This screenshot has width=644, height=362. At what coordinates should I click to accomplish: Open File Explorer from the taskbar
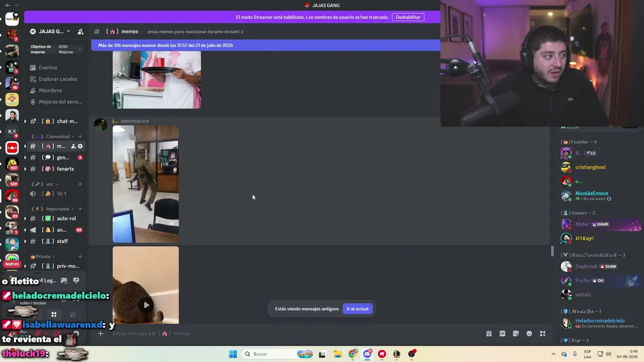click(338, 354)
